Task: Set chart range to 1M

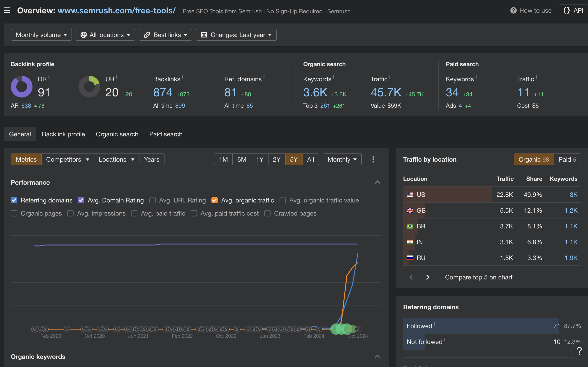Action: click(223, 160)
